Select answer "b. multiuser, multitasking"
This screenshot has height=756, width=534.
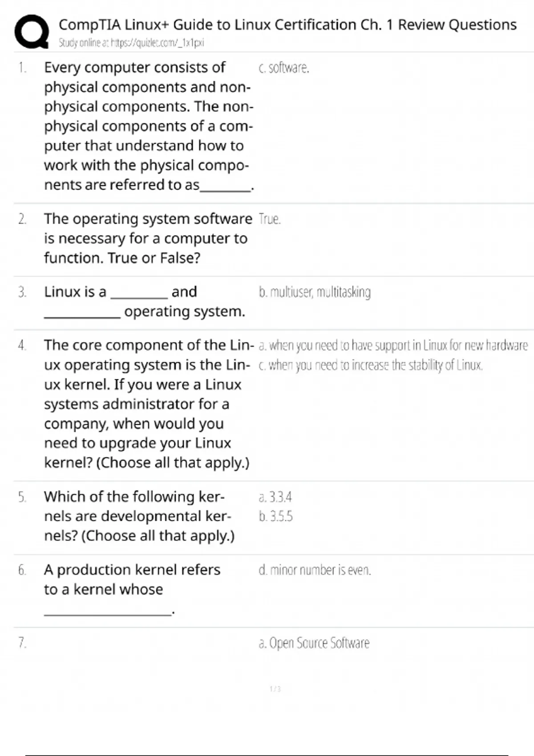pos(315,292)
